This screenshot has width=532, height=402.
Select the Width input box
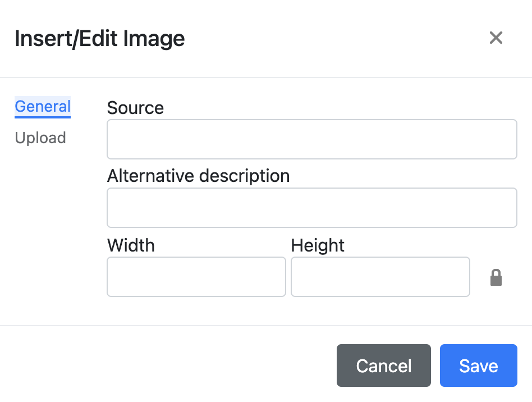(x=196, y=277)
